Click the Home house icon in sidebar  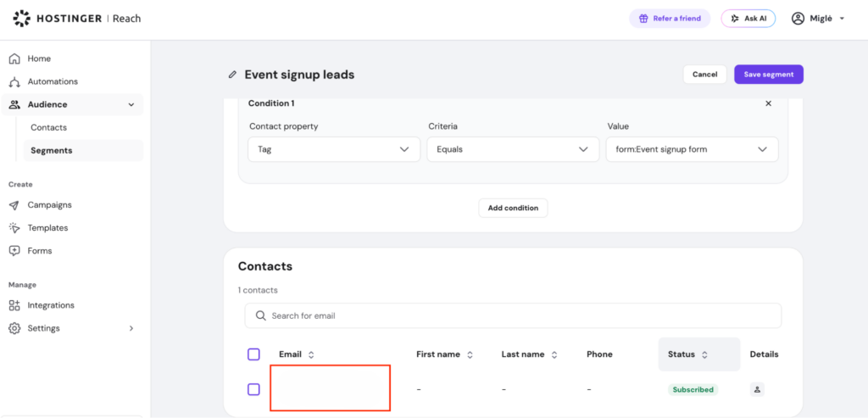click(15, 59)
